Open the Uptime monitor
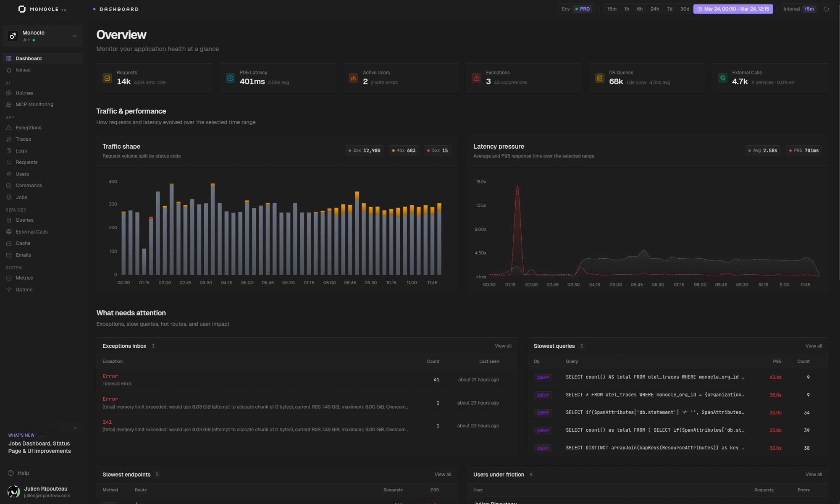This screenshot has height=504, width=840. (x=24, y=289)
